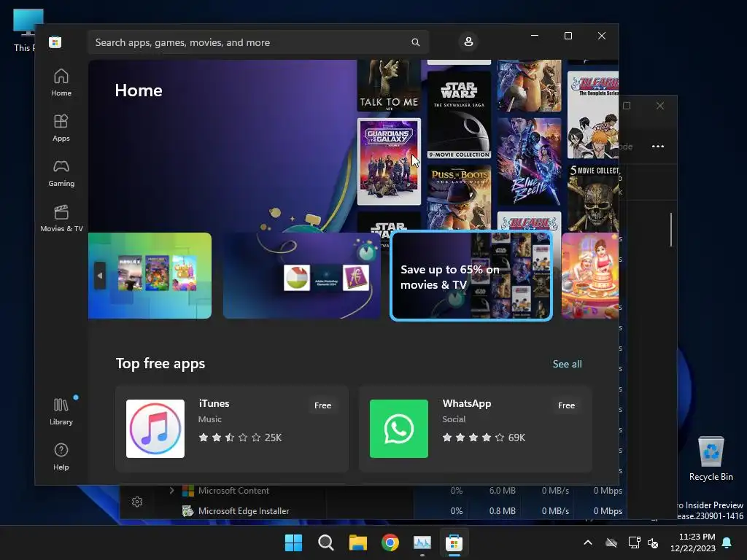Open Help in Store sidebar
747x560 pixels.
coord(61,456)
